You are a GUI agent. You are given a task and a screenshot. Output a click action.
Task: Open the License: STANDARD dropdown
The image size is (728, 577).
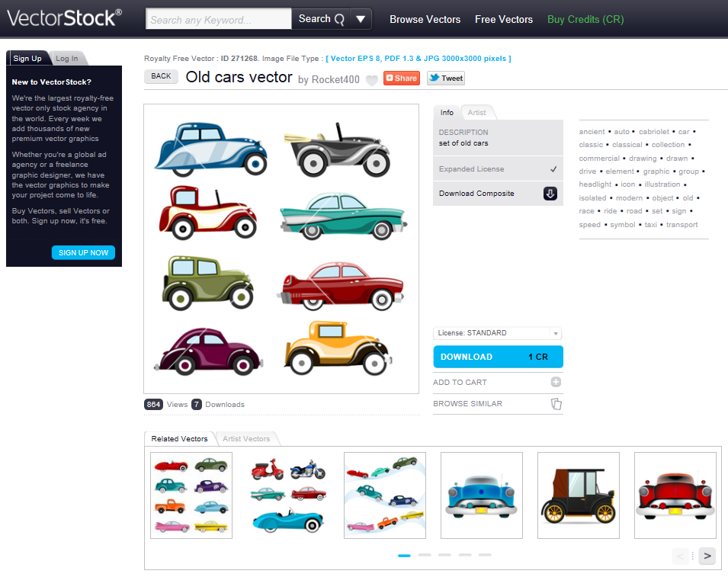point(497,333)
